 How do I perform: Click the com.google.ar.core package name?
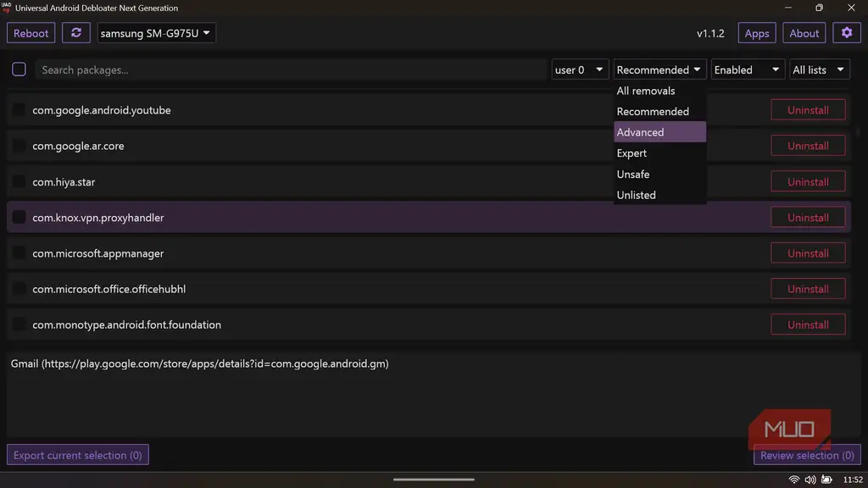point(78,146)
